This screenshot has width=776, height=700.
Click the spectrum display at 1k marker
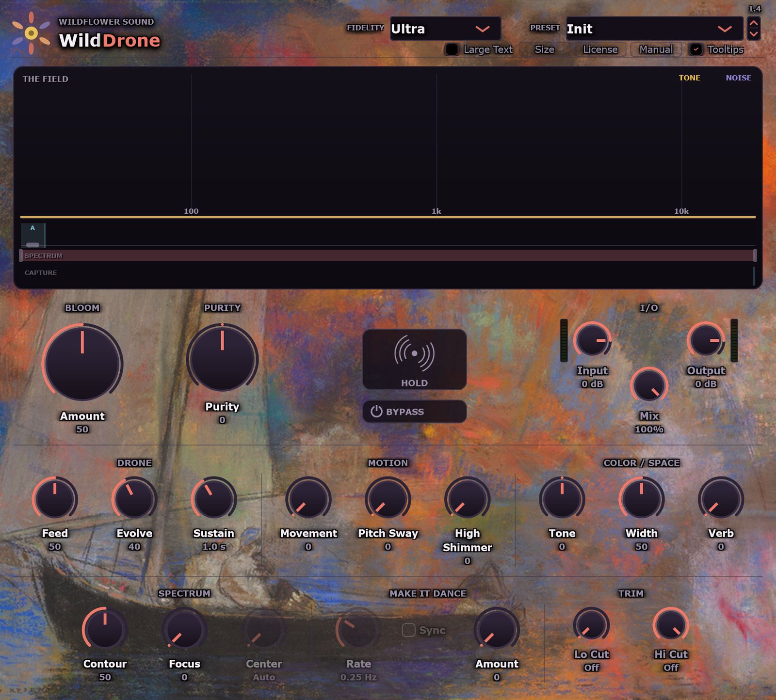click(x=436, y=211)
